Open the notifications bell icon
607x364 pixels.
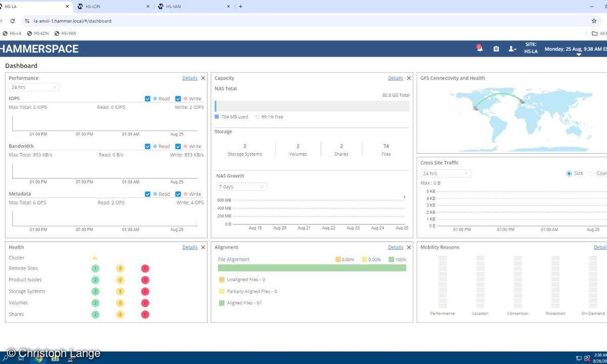tap(480, 49)
